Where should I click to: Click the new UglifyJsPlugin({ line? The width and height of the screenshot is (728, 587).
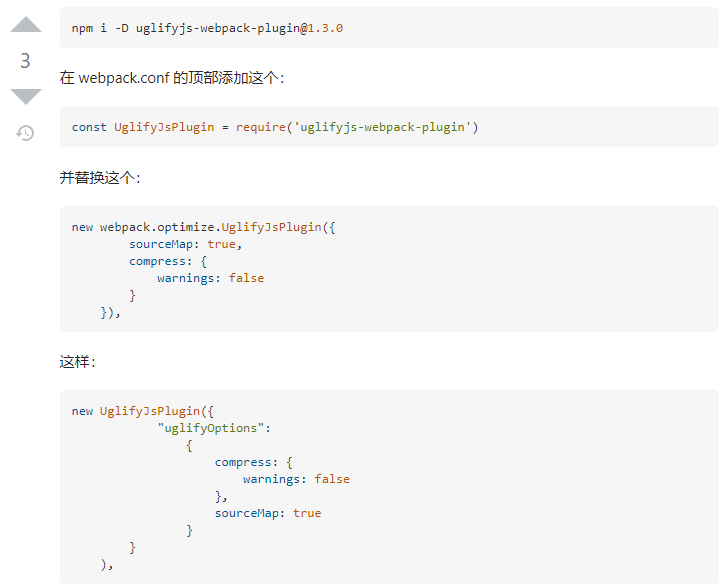tap(142, 411)
